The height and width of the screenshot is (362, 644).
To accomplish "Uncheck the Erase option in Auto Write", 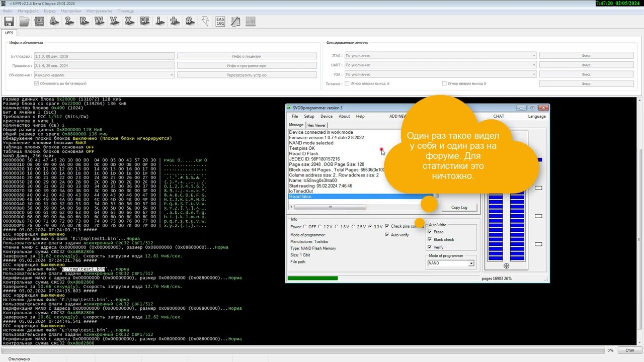I will [430, 232].
